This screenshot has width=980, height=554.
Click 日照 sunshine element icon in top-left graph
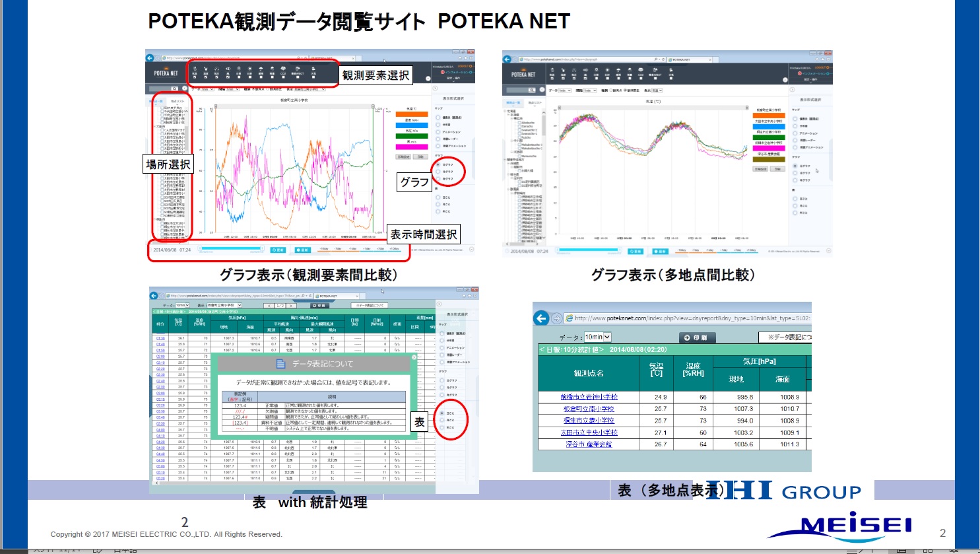(x=239, y=70)
